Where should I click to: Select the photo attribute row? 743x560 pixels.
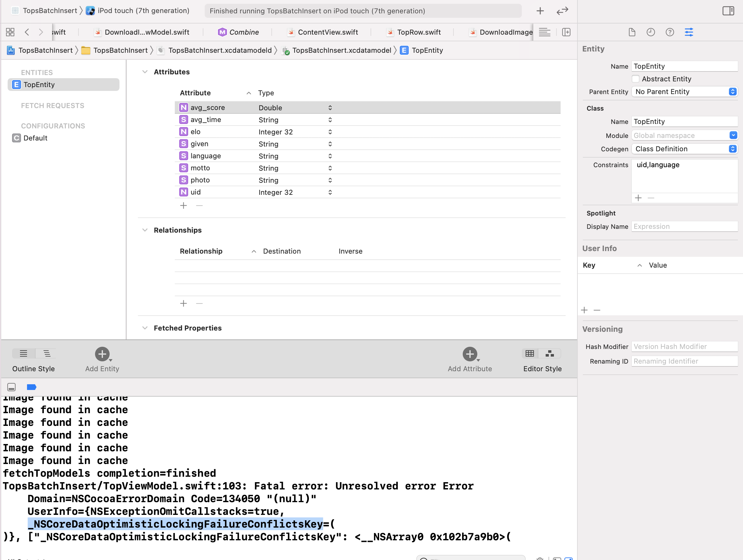click(367, 180)
